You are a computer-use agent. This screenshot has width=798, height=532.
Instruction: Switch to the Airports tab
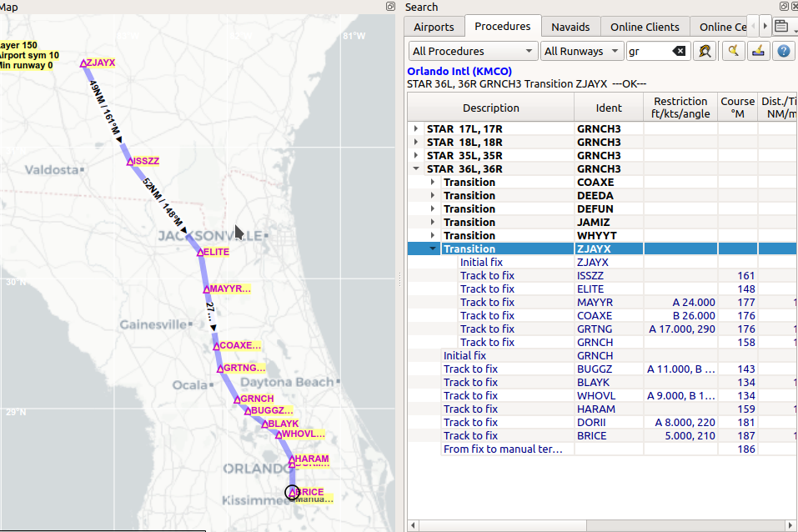click(x=434, y=27)
